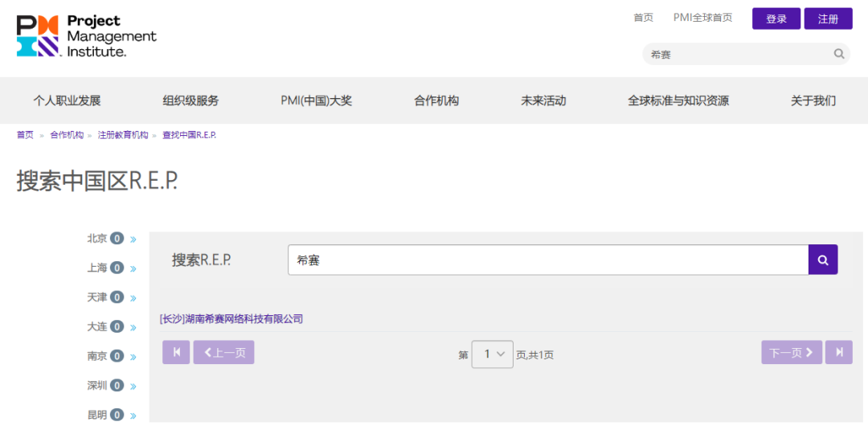Click breadcrumb 注册教育机构 link
This screenshot has width=868, height=430.
pos(123,135)
